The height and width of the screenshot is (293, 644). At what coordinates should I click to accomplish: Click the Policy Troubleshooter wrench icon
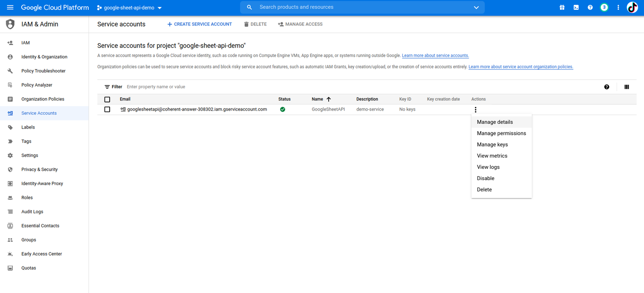[x=10, y=71]
